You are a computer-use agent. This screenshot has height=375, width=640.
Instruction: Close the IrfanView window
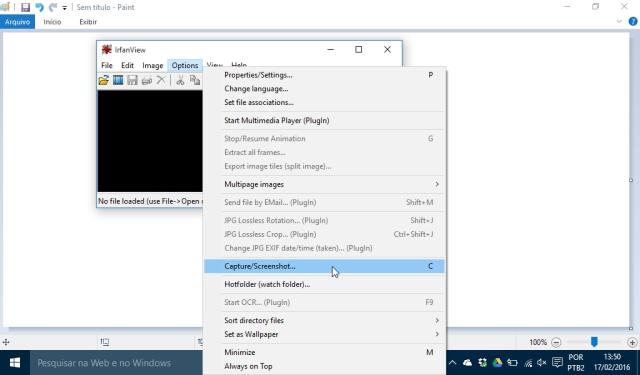tap(387, 50)
